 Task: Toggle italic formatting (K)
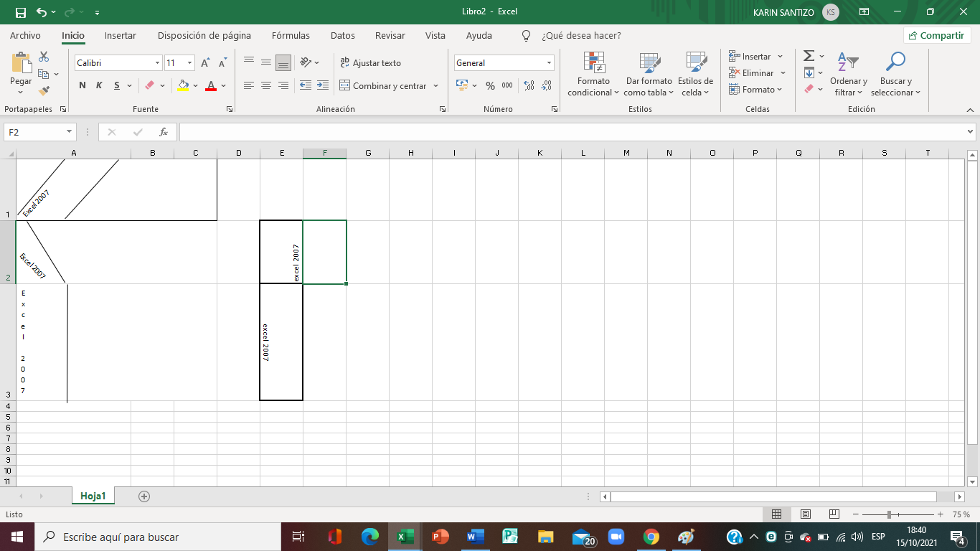point(99,85)
